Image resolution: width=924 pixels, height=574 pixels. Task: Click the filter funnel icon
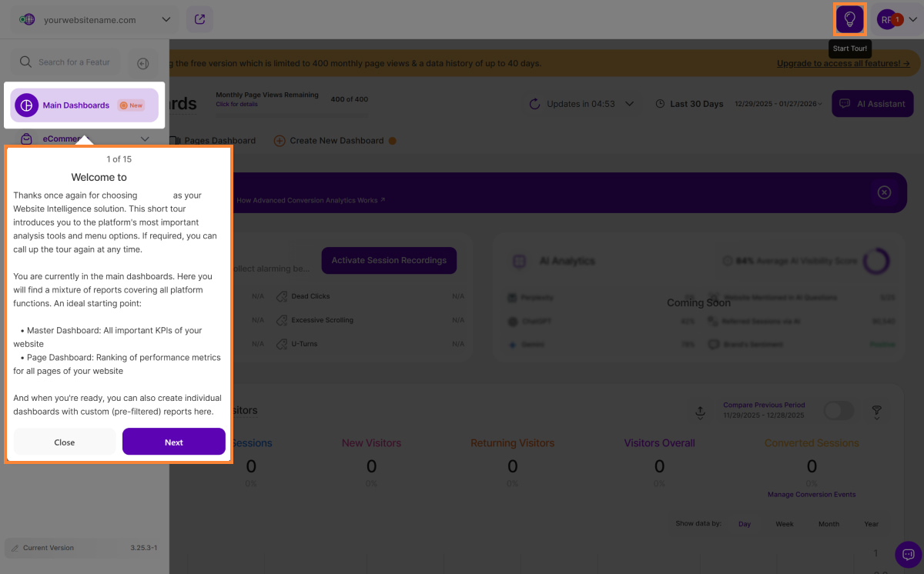point(876,412)
